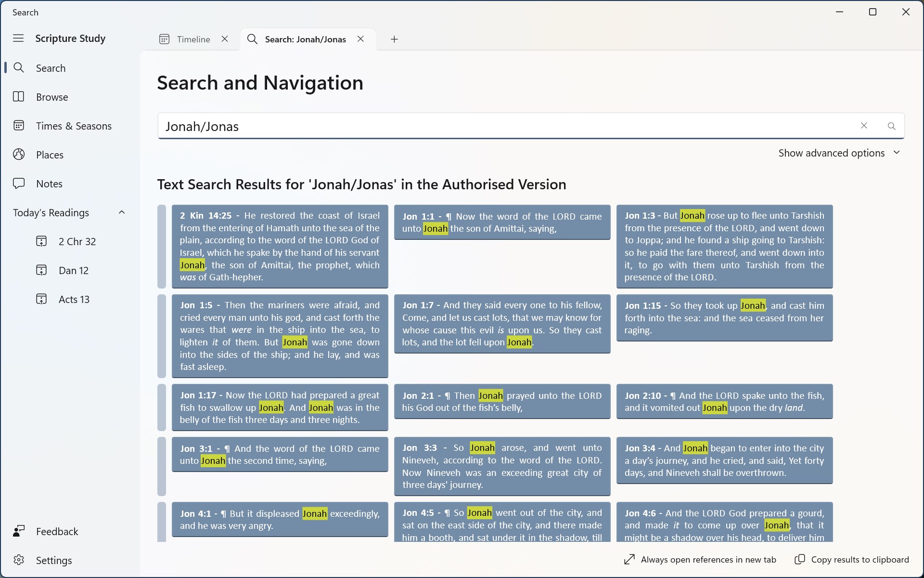Image resolution: width=924 pixels, height=578 pixels.
Task: Collapse the Today's Readings section
Action: click(122, 212)
